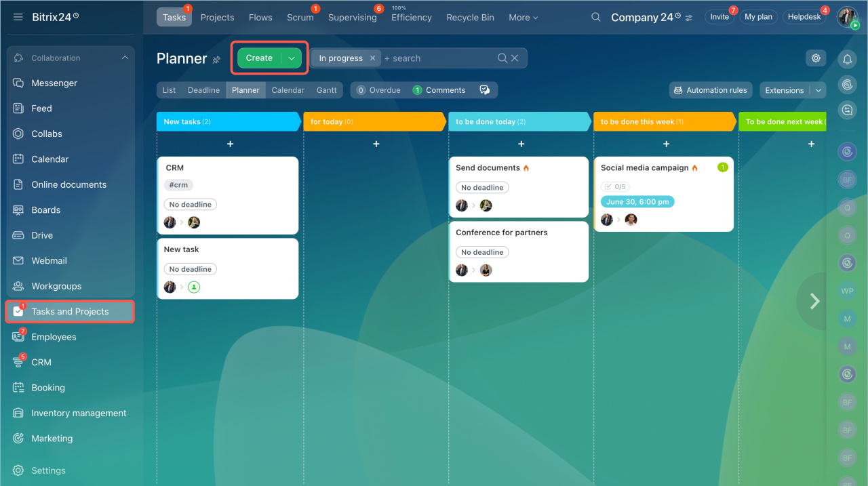Collapse the Collaboration section
Viewport: 868px width, 486px height.
point(125,58)
